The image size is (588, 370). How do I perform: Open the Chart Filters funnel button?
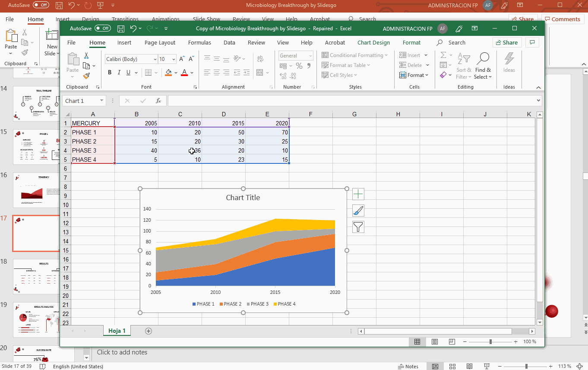(358, 227)
